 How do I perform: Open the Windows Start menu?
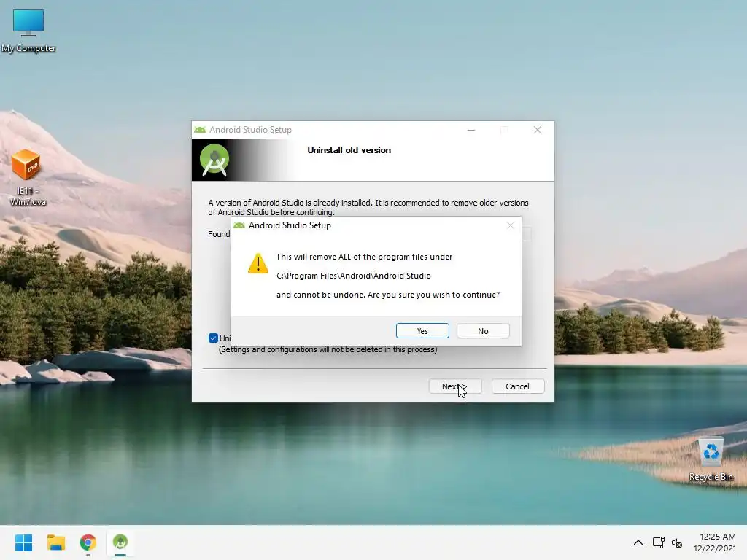click(x=23, y=542)
